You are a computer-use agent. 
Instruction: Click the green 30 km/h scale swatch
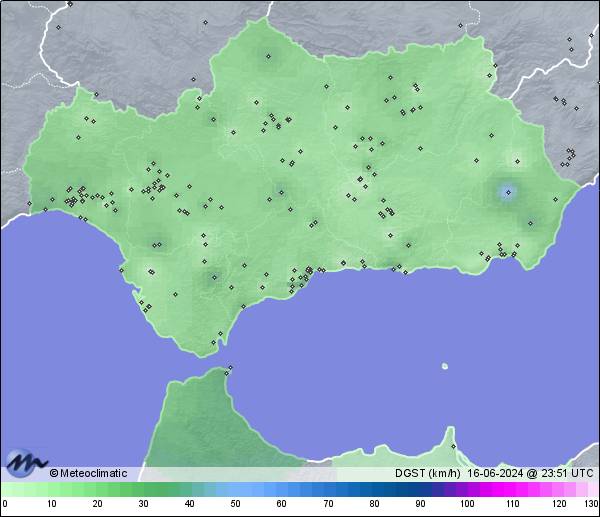tap(143, 490)
